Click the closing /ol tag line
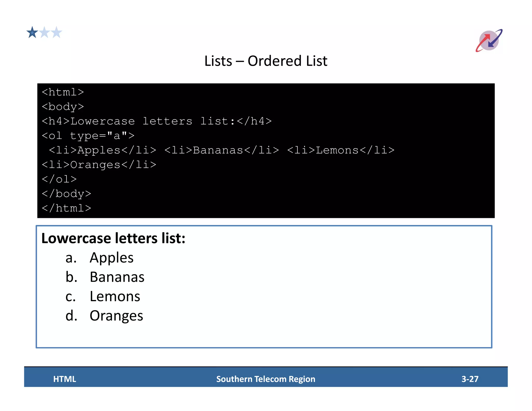The image size is (532, 411). point(59,179)
